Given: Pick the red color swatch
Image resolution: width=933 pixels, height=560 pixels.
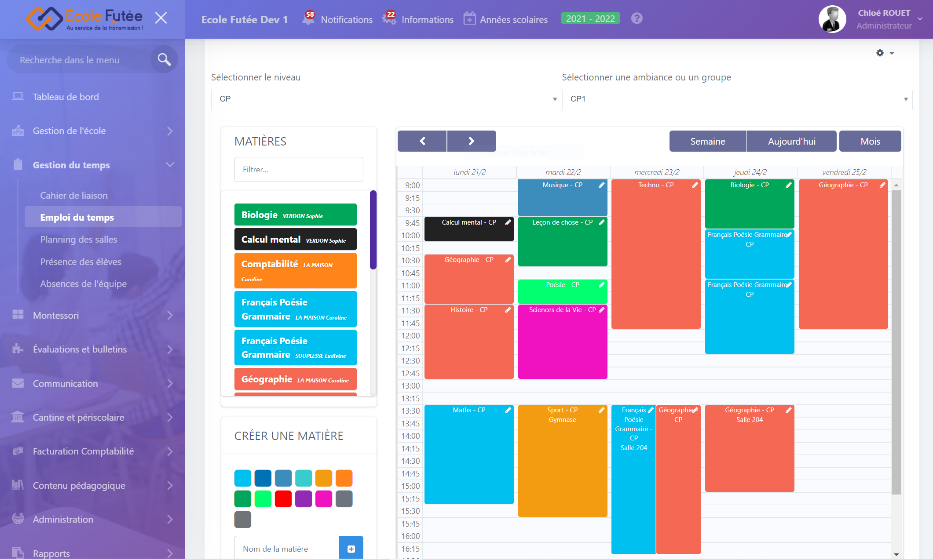Looking at the screenshot, I should (283, 499).
